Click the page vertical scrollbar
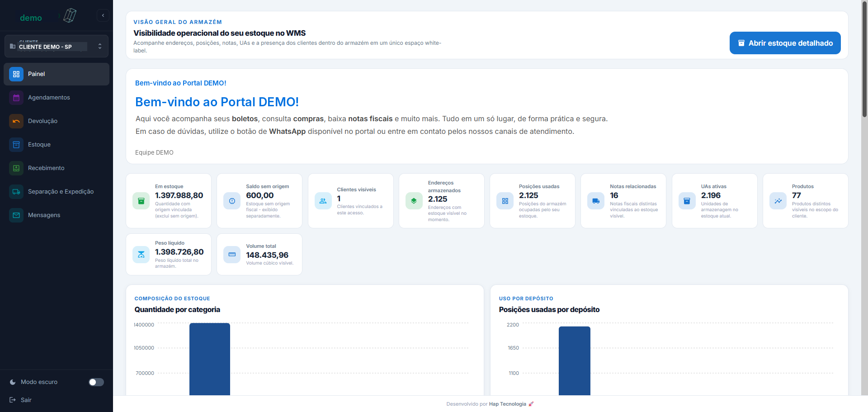The width and height of the screenshot is (868, 412). click(864, 59)
